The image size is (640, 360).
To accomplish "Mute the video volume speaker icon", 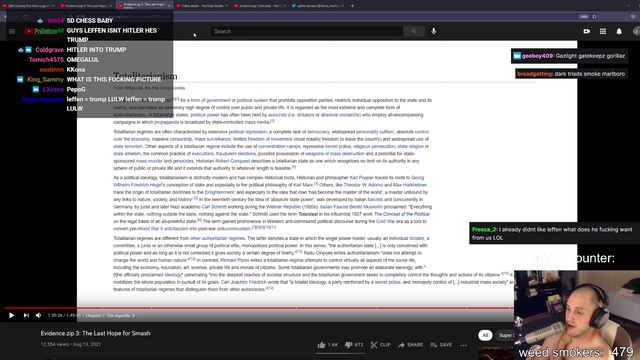I will [x=38, y=316].
